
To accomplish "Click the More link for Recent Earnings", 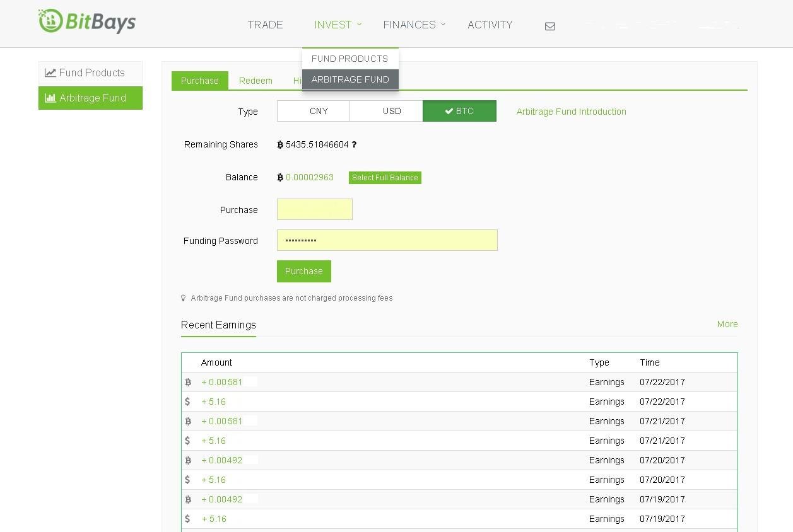I will 727,324.
